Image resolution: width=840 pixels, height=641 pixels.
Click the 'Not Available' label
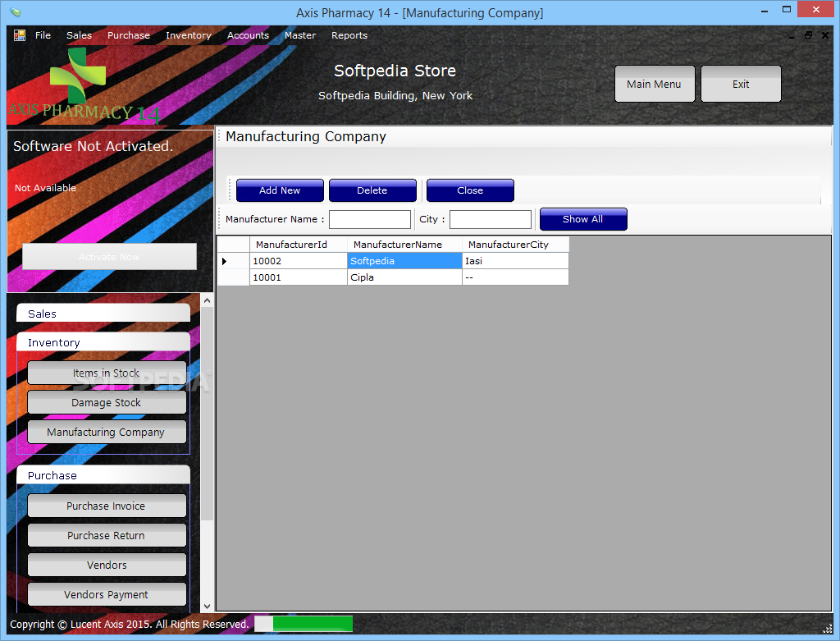pos(46,188)
